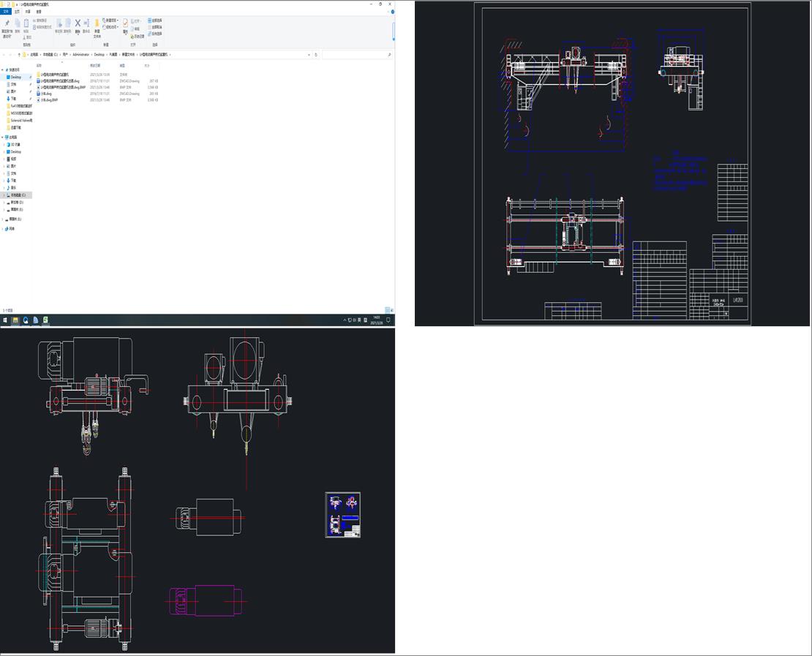Screen dimensions: 812x656
Task: Click Select none in the ribbon
Action: [155, 27]
